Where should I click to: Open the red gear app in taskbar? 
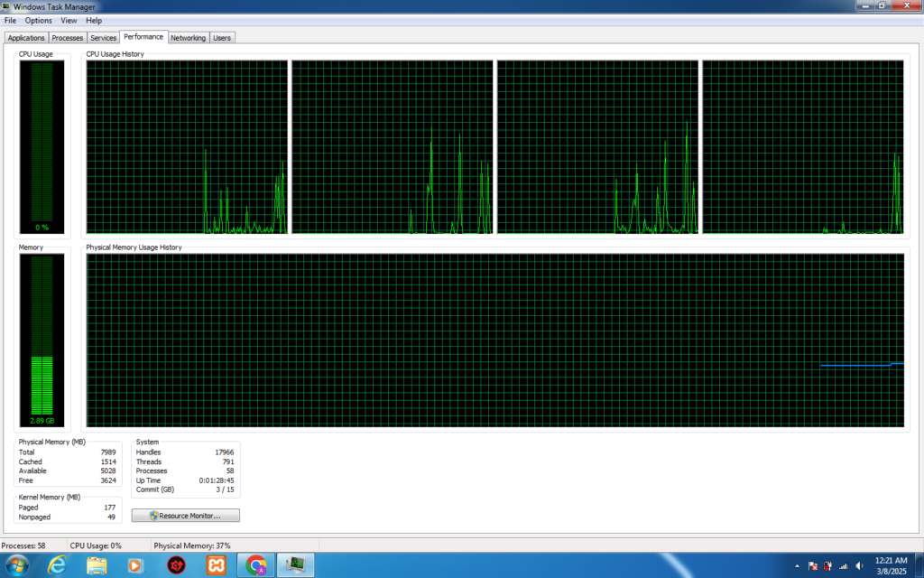(x=176, y=565)
